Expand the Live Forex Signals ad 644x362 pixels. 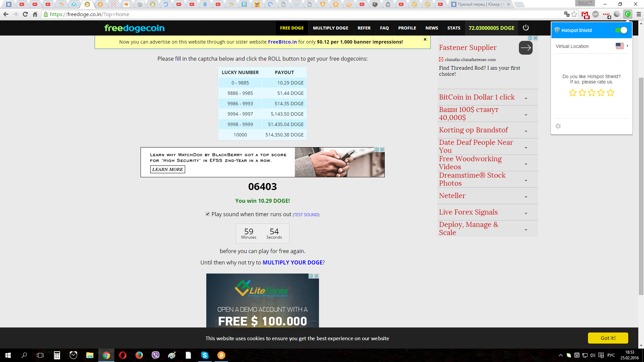click(526, 213)
